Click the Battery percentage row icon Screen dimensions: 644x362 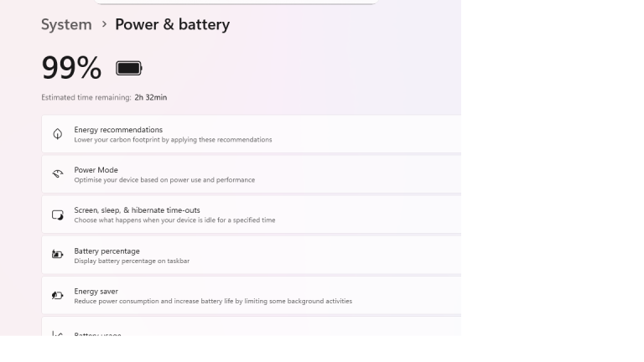click(58, 255)
